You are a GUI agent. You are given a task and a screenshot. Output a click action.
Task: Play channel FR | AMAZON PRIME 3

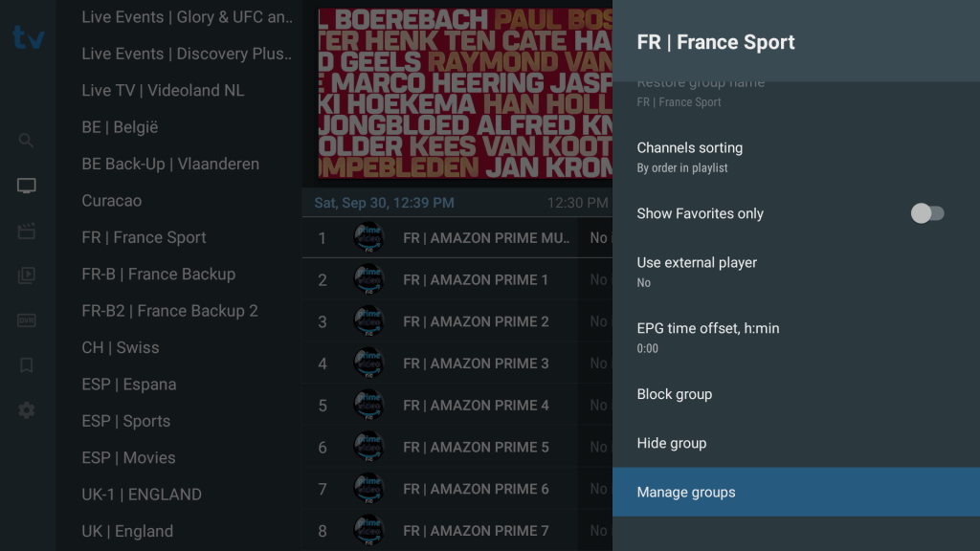(476, 364)
